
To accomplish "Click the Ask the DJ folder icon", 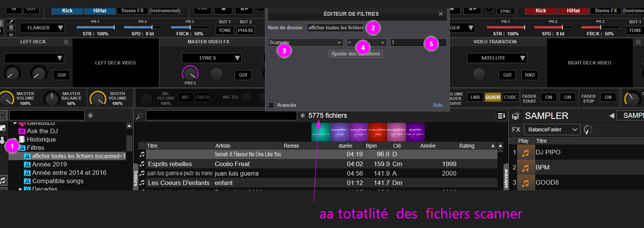I will point(21,131).
